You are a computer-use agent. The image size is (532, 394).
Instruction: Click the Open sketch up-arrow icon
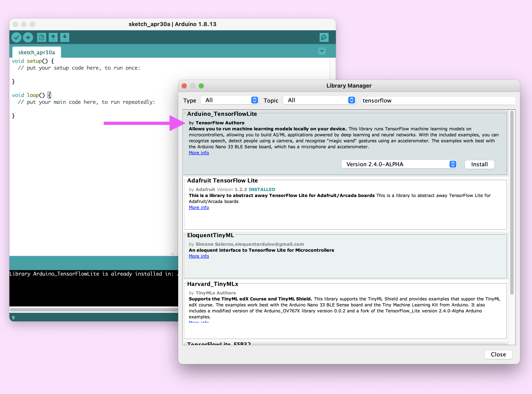point(53,37)
